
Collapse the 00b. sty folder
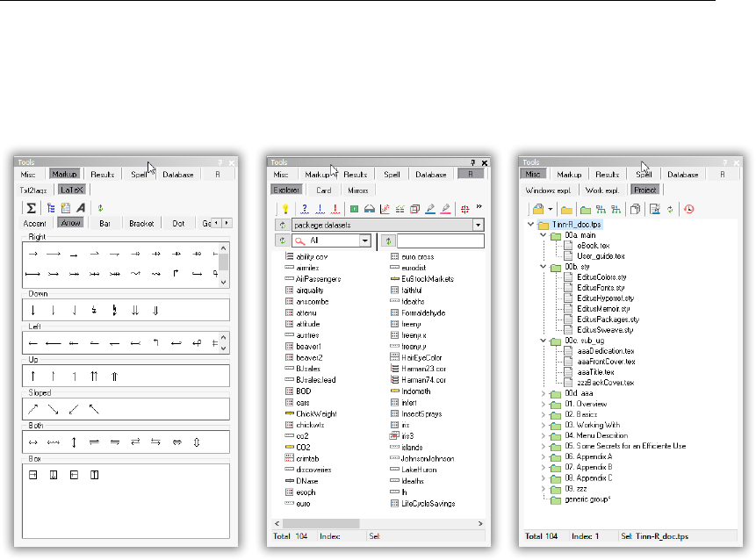pos(544,267)
